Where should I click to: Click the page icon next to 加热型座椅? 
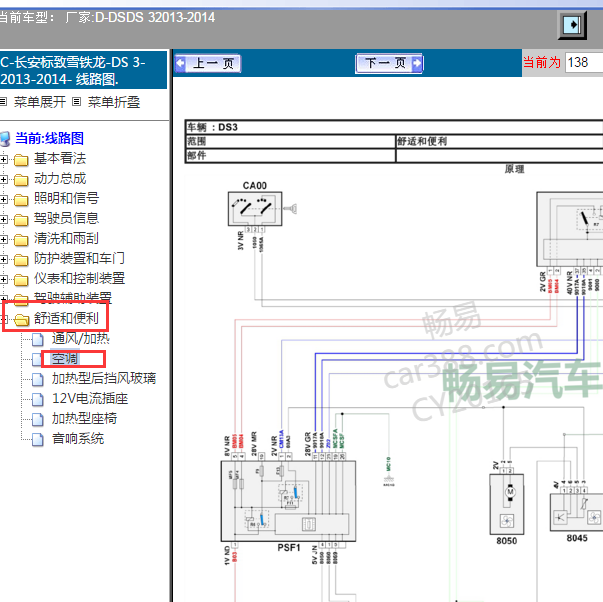point(37,419)
